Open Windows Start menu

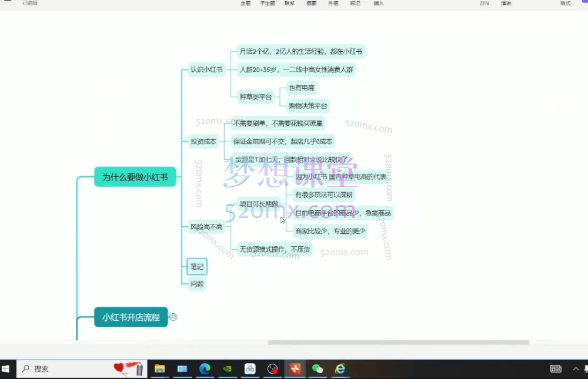pyautogui.click(x=7, y=369)
